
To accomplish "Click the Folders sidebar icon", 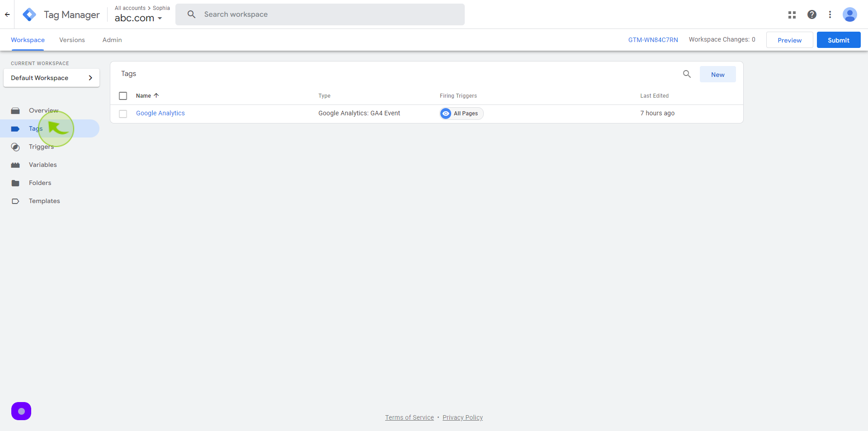I will click(15, 183).
